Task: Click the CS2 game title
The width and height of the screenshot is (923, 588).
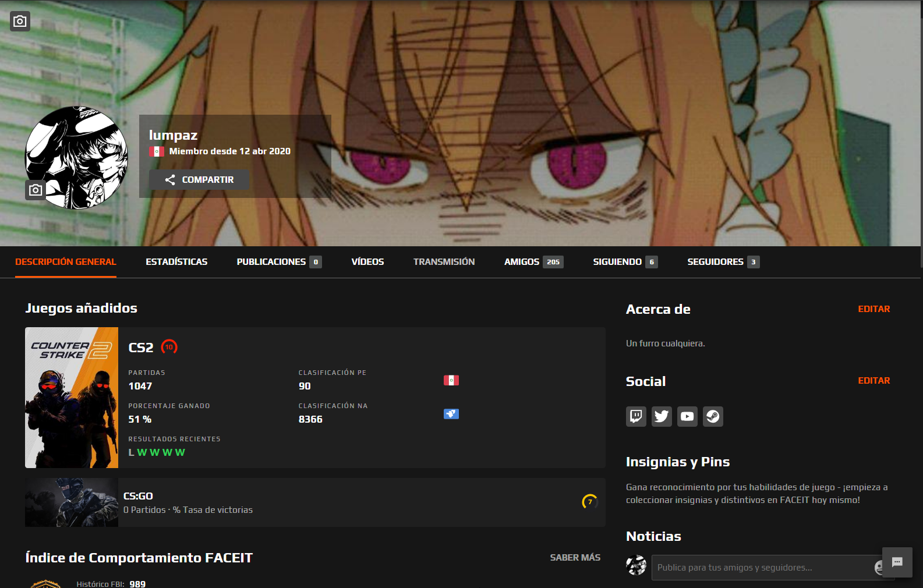Action: pos(141,348)
